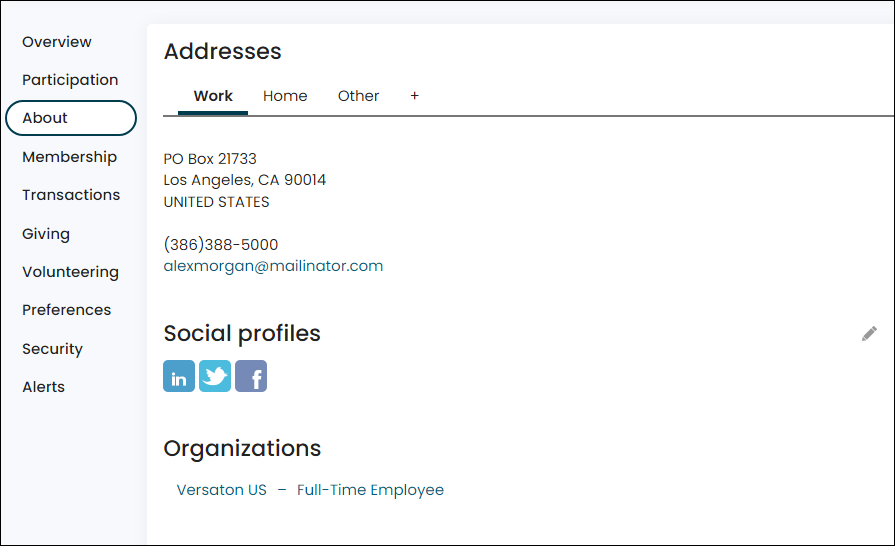Open the Membership sidebar section
Image resolution: width=895 pixels, height=546 pixels.
coord(70,156)
